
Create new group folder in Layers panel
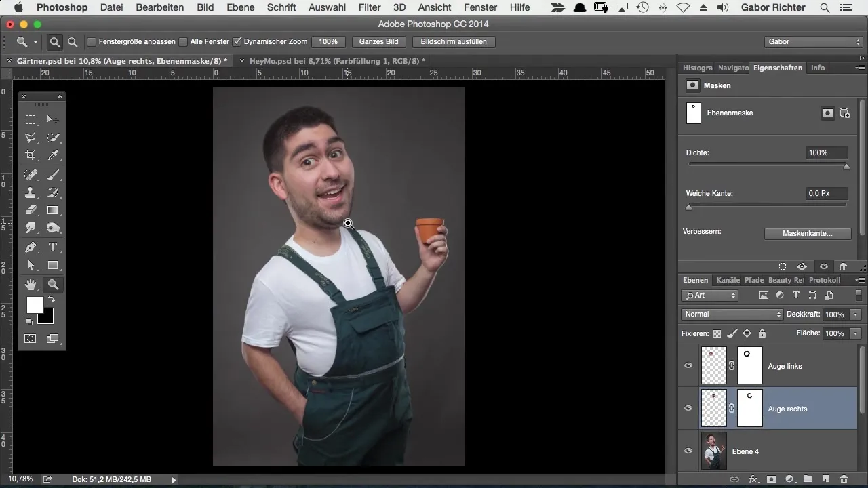point(808,479)
